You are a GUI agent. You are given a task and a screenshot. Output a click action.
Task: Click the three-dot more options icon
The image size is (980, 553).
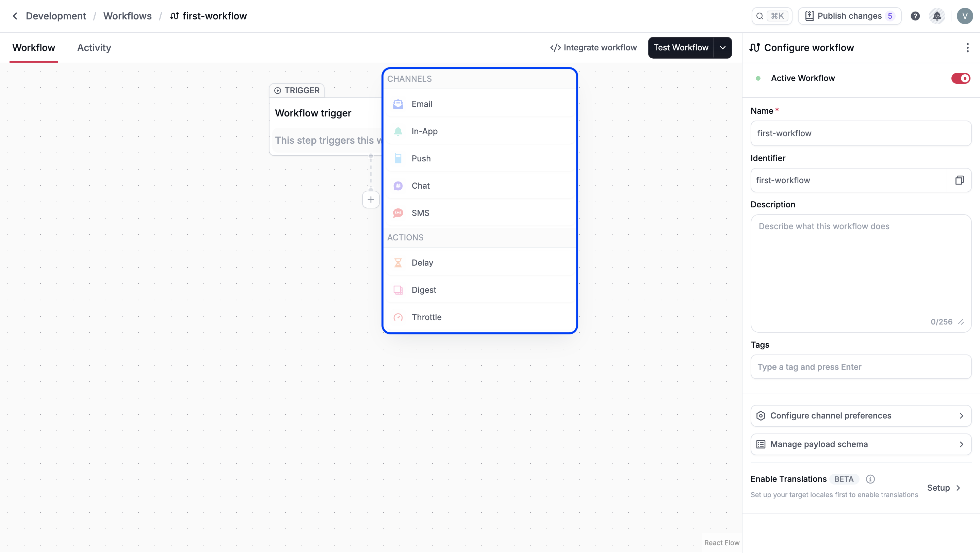click(967, 48)
